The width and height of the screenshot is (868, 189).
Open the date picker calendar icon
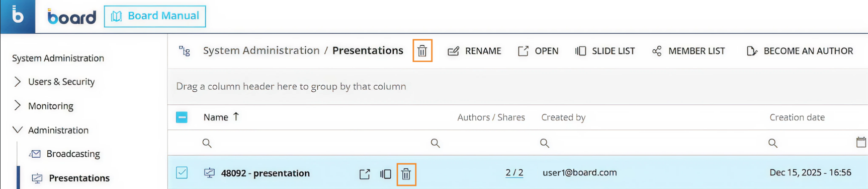click(x=861, y=143)
